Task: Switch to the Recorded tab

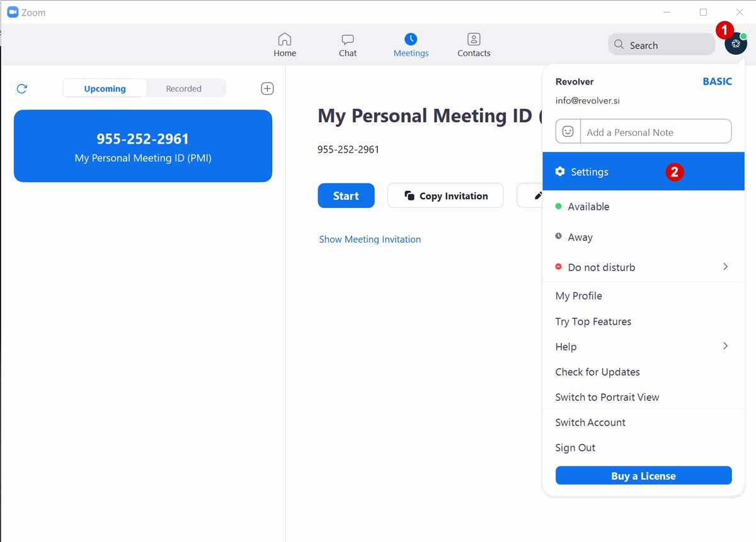Action: 184,88
